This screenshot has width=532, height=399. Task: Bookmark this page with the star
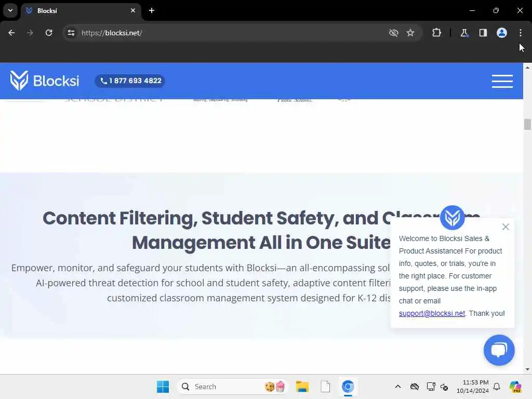[x=410, y=33]
